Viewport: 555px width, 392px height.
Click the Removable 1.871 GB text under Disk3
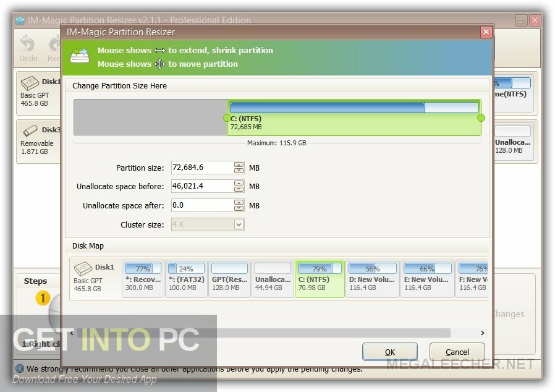click(x=37, y=147)
